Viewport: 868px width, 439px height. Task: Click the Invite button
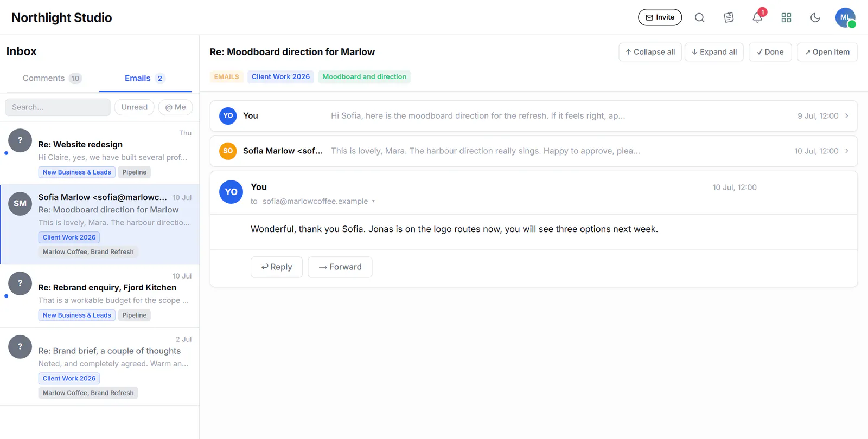pyautogui.click(x=660, y=17)
